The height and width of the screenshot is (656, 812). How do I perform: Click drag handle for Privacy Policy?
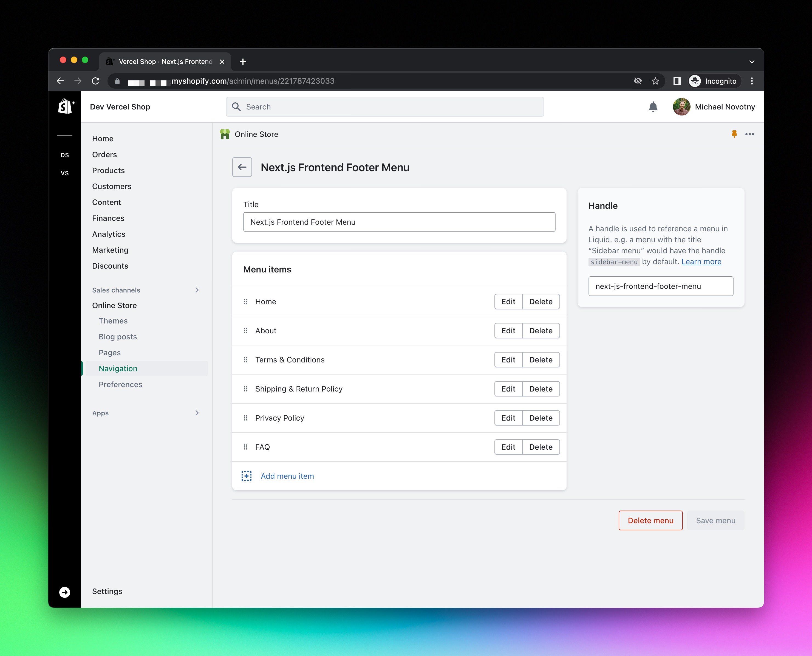click(245, 418)
